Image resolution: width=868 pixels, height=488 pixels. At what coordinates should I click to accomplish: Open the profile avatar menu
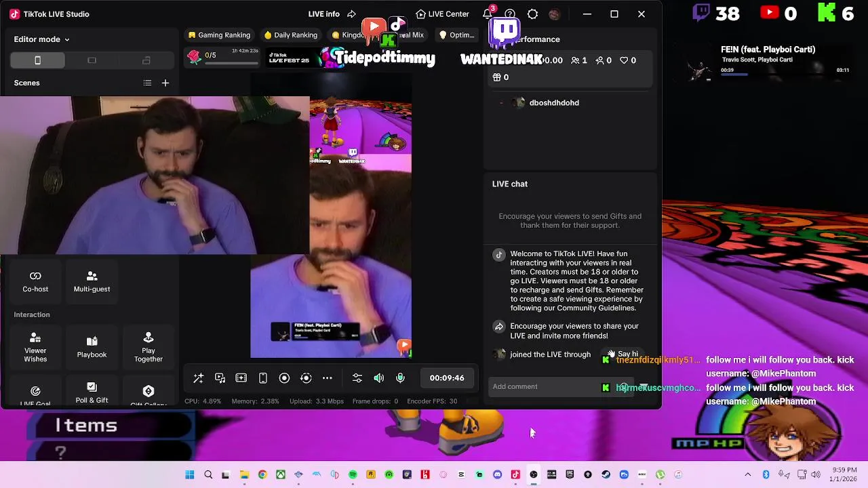[x=555, y=14]
